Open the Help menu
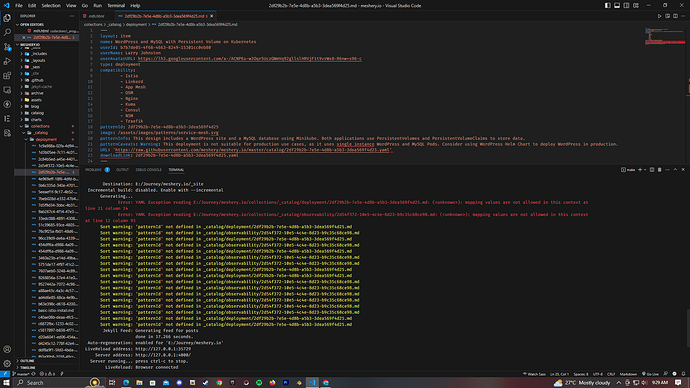690x388 pixels. click(135, 5)
